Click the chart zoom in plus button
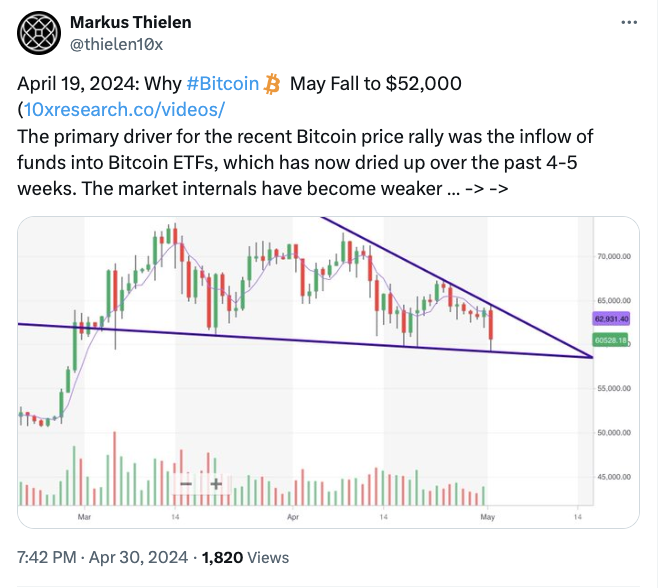 point(215,483)
